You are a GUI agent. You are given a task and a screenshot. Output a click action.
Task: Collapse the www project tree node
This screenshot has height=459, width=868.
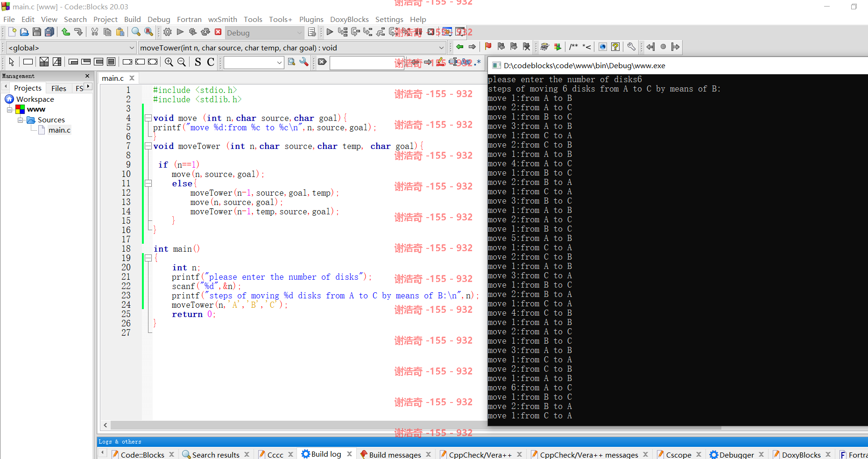click(x=9, y=110)
